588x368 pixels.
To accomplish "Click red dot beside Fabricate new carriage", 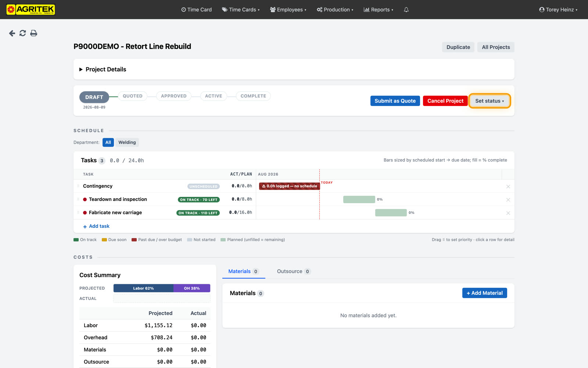I will pos(85,213).
